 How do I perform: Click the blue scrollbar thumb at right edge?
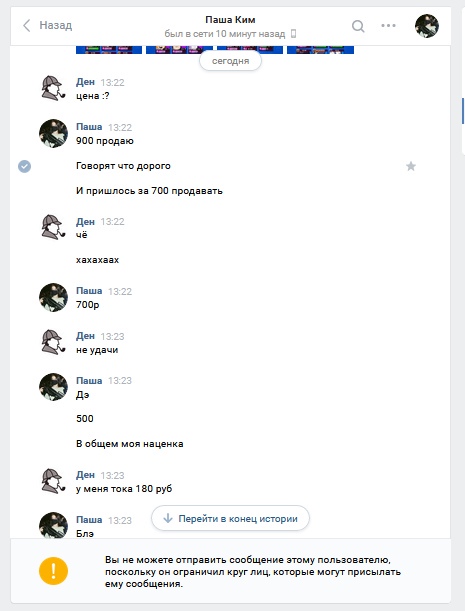463,111
